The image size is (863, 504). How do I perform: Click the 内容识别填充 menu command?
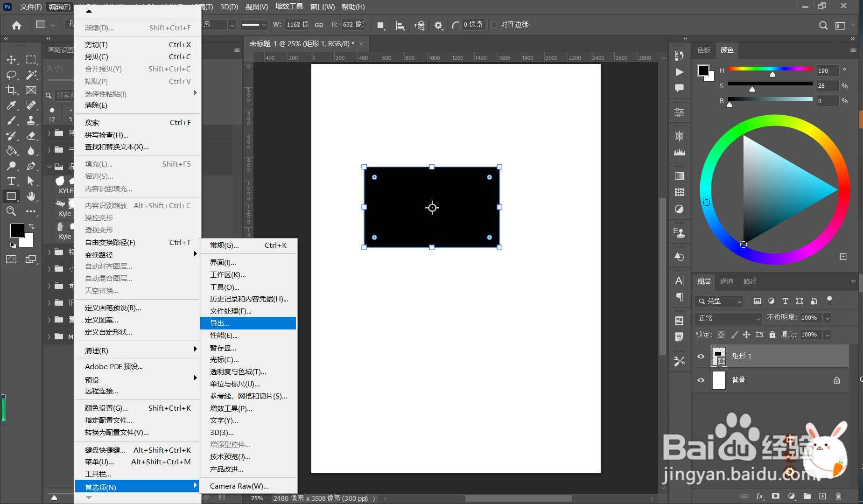tap(108, 189)
